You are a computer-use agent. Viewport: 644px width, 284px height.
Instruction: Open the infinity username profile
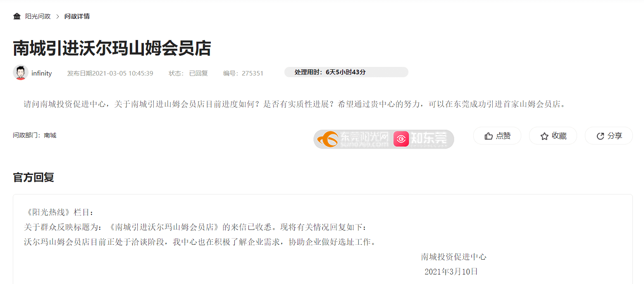point(42,73)
